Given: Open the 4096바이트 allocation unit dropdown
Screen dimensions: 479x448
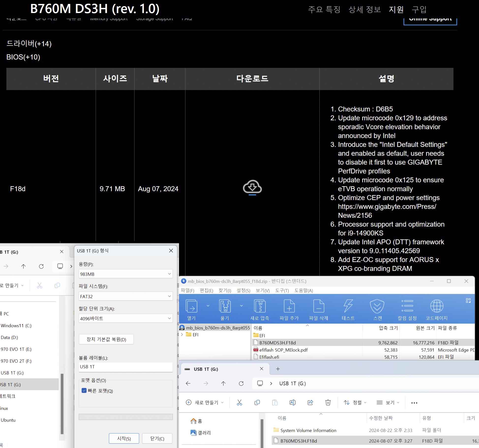Looking at the screenshot, I should [x=126, y=318].
